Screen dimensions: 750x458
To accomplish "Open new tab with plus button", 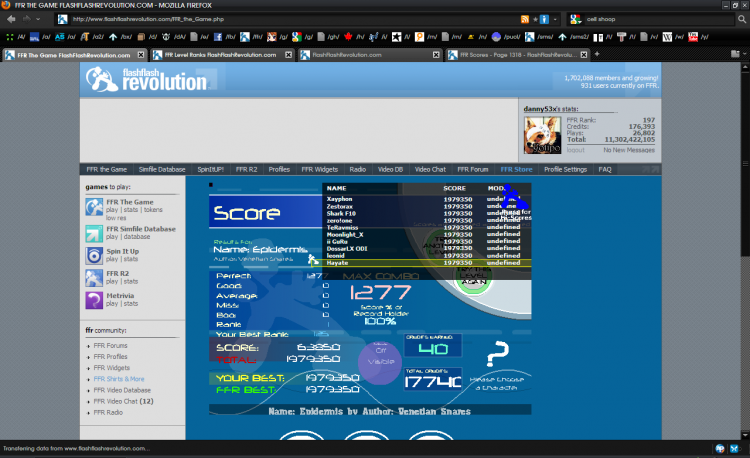I will [x=597, y=54].
